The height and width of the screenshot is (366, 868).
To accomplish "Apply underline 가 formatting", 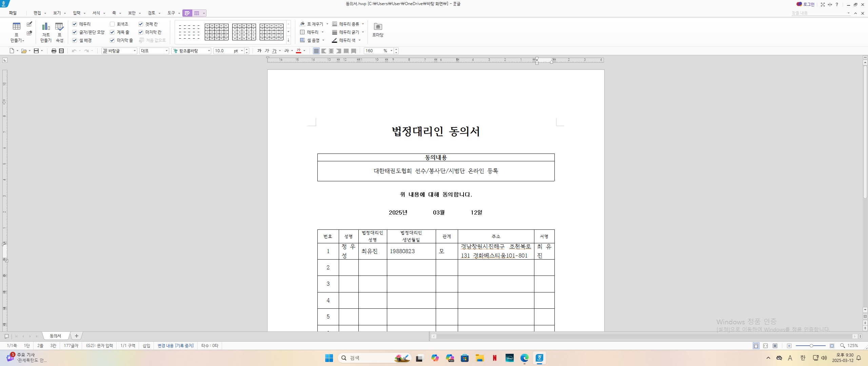I will tap(274, 51).
